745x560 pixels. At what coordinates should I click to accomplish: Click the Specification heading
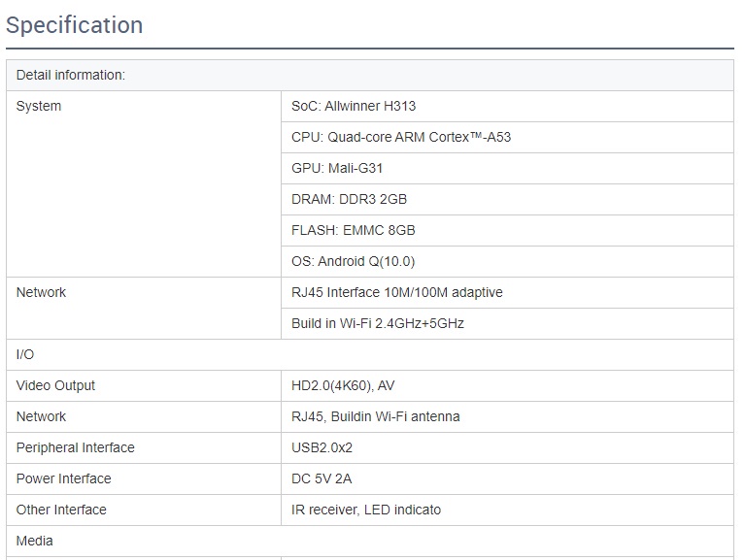point(75,25)
